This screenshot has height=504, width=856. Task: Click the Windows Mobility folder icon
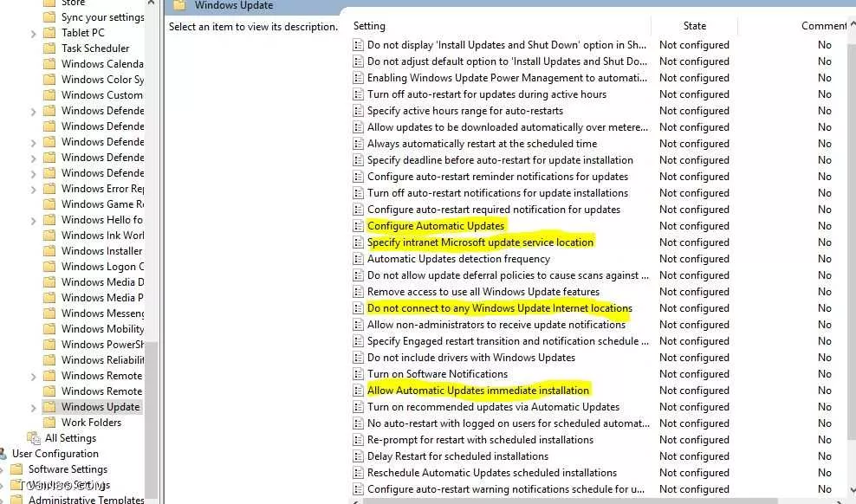(49, 329)
